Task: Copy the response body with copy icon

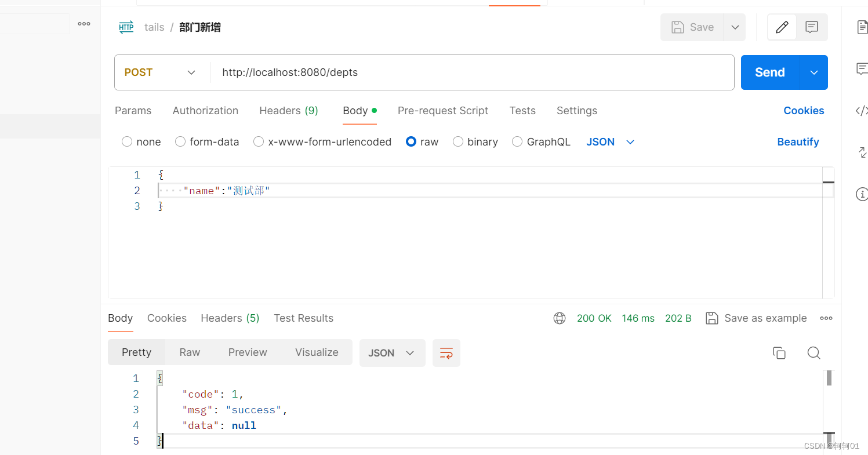Action: 779,353
